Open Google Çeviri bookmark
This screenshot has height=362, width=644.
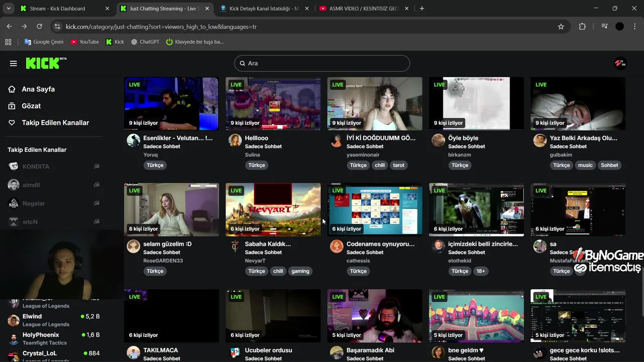[x=44, y=42]
